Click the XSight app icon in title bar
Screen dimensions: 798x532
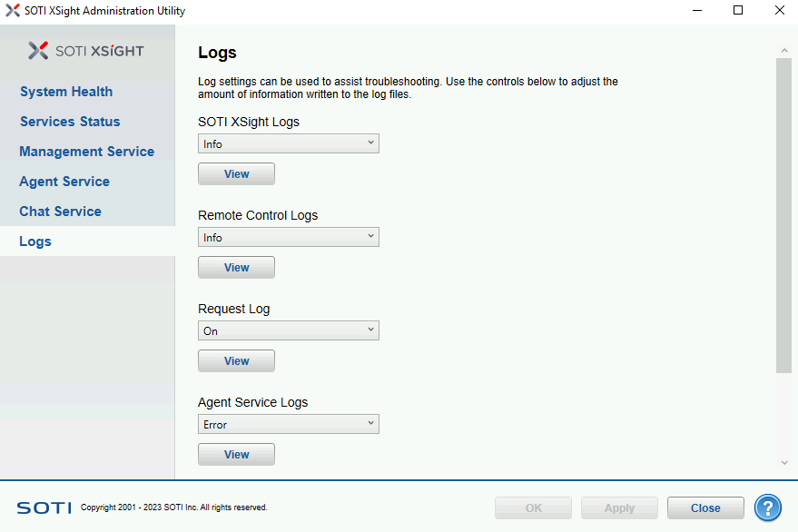(x=12, y=11)
